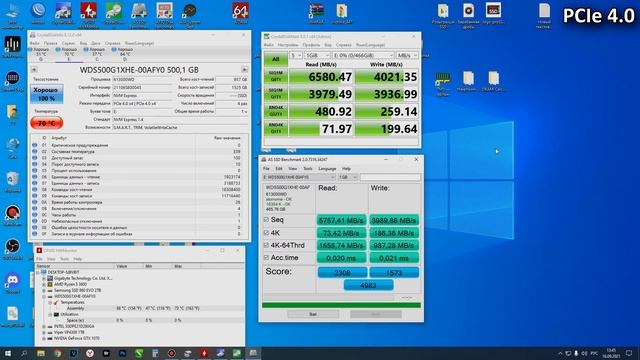The width and height of the screenshot is (640, 360).
Task: Click the taskbar search magnifier icon
Action: coord(24,353)
